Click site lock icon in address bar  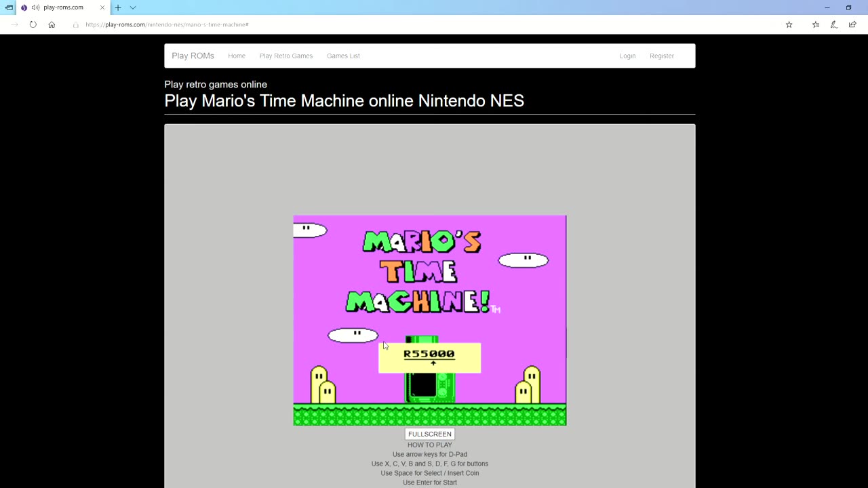76,24
